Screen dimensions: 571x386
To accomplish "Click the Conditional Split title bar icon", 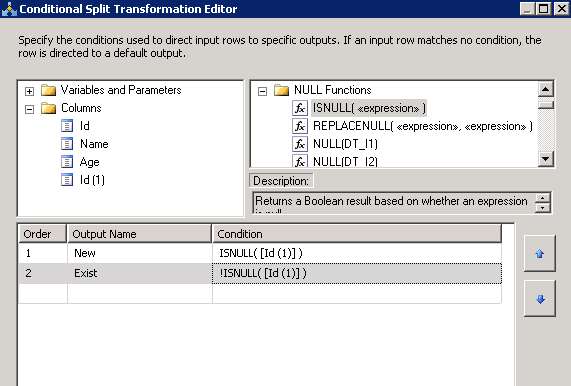I will [9, 9].
